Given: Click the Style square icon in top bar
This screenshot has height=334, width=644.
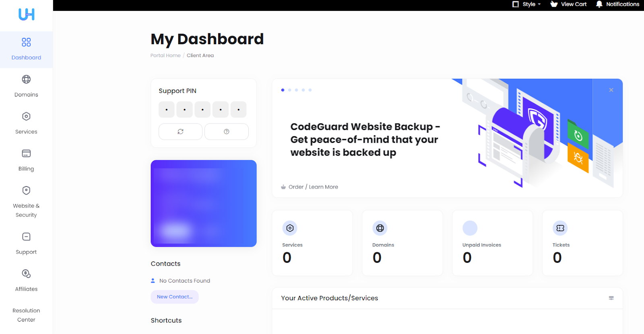Looking at the screenshot, I should pyautogui.click(x=516, y=4).
